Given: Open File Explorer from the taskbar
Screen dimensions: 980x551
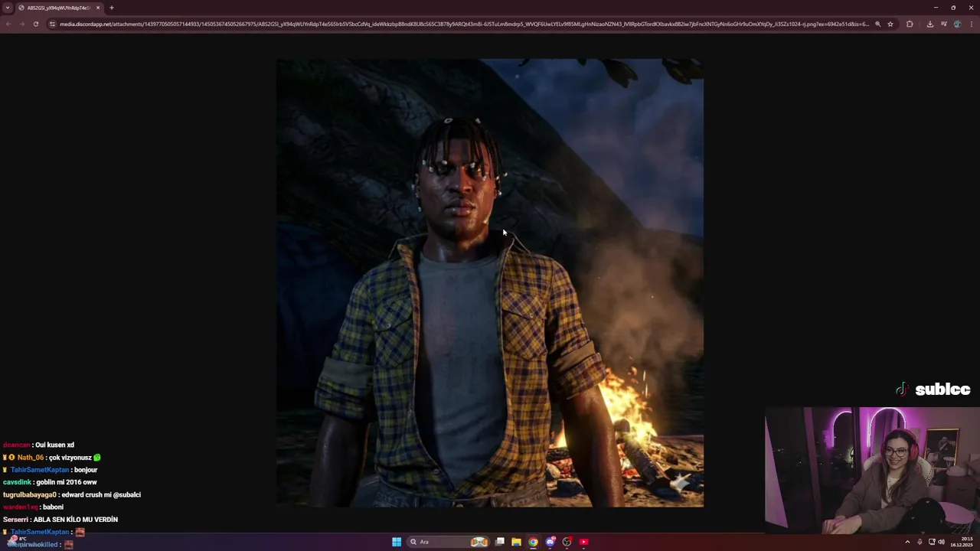Looking at the screenshot, I should (516, 542).
